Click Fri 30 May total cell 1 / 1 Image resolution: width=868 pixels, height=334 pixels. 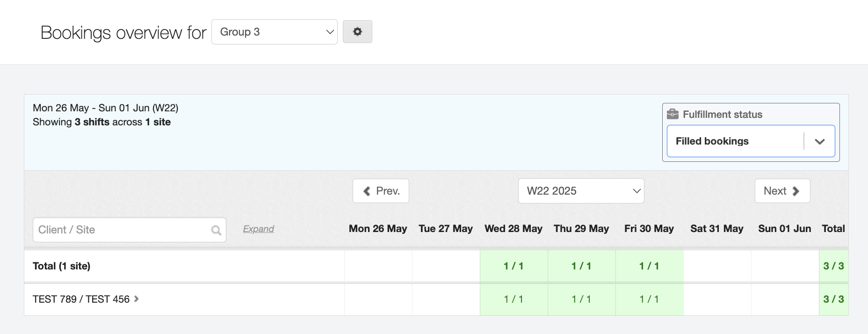[x=649, y=266]
